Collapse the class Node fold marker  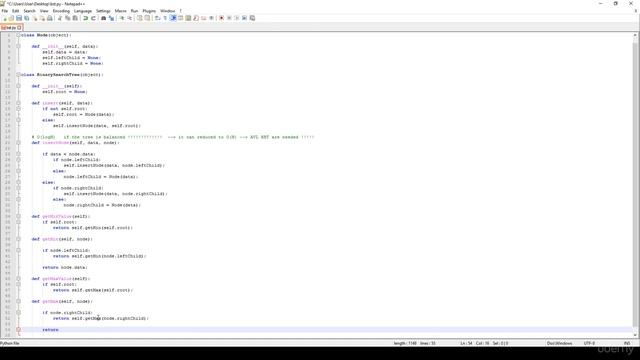pyautogui.click(x=18, y=35)
